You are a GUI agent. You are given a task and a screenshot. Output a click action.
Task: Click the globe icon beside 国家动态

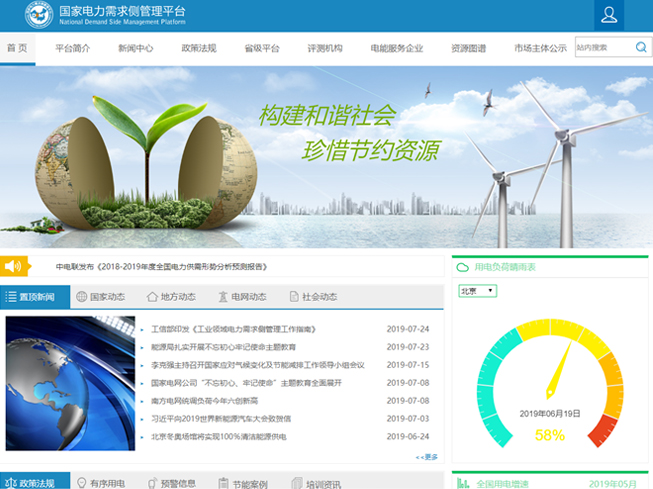[x=81, y=297]
